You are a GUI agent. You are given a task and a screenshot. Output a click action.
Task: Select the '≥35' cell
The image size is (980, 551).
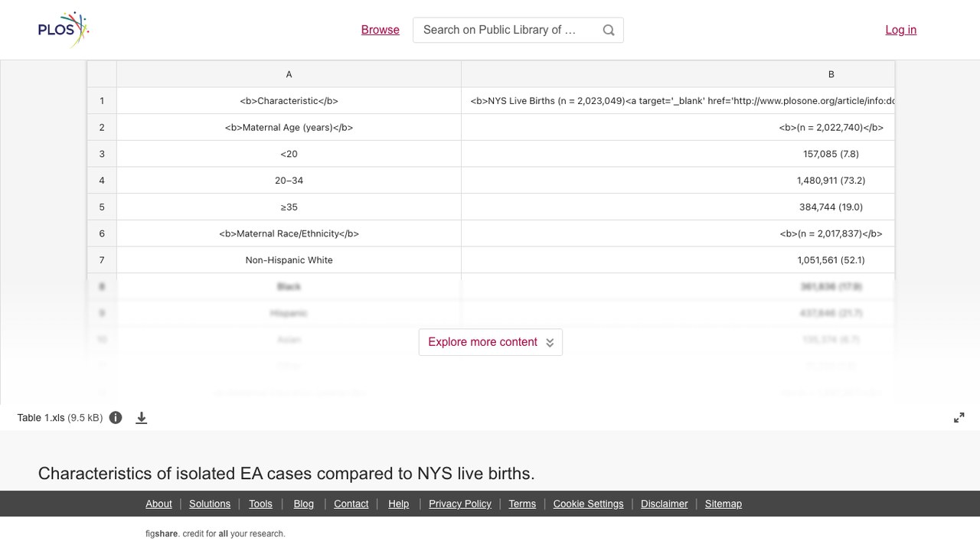289,207
